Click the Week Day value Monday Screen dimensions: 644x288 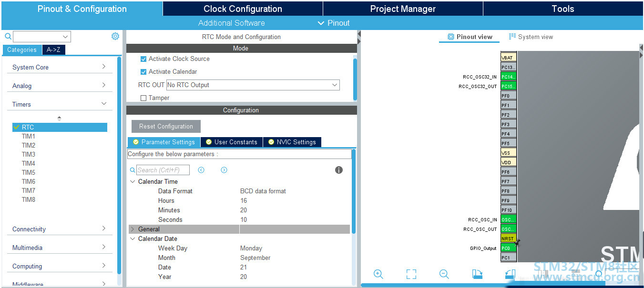[251, 248]
